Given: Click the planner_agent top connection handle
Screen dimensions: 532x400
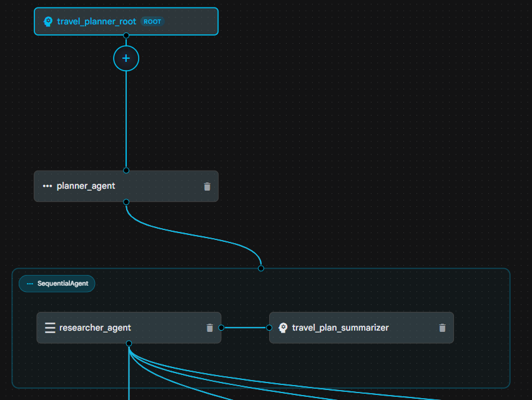Looking at the screenshot, I should pos(126,170).
